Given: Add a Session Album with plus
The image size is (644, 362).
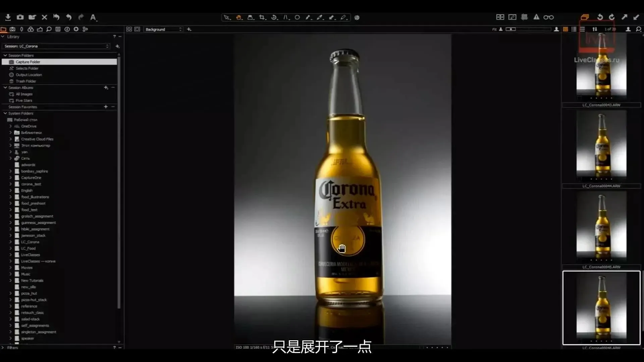Looking at the screenshot, I should tap(106, 87).
